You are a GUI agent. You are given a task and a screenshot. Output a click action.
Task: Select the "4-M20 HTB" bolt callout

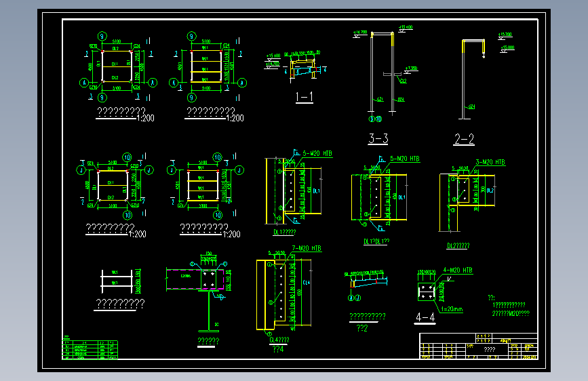pyautogui.click(x=458, y=270)
